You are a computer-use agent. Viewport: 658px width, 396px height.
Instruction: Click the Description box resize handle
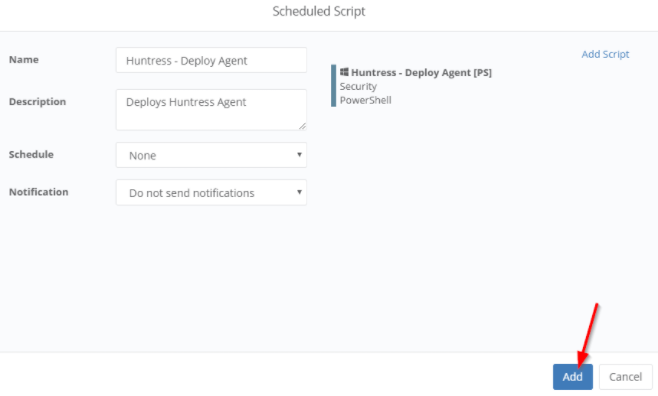click(x=302, y=125)
